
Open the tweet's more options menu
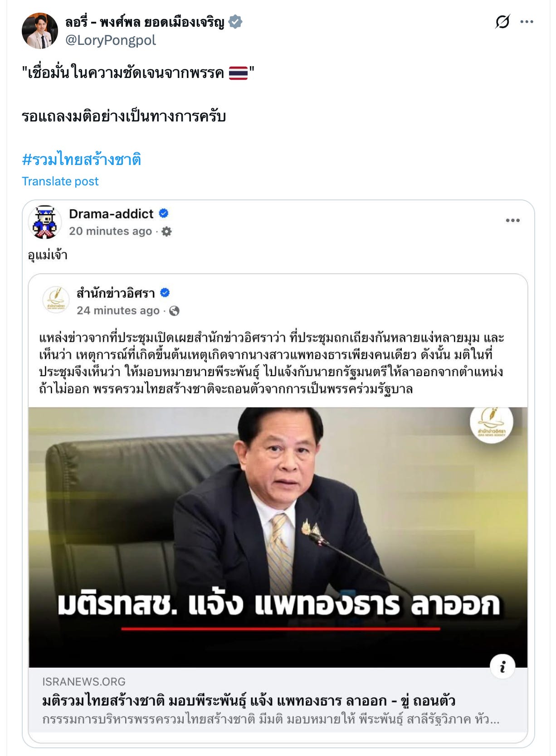(527, 21)
